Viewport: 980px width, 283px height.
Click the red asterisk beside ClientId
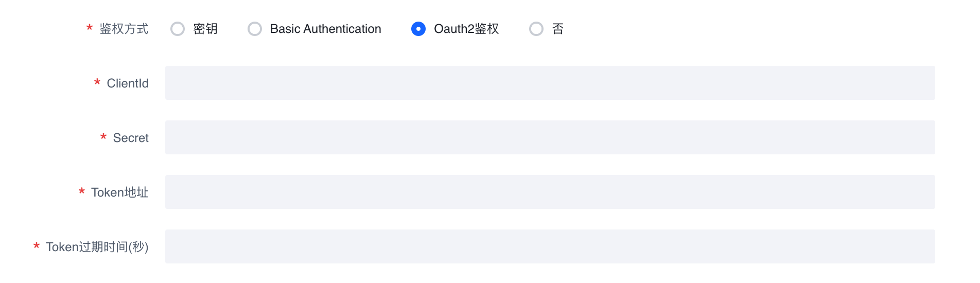pyautogui.click(x=97, y=82)
